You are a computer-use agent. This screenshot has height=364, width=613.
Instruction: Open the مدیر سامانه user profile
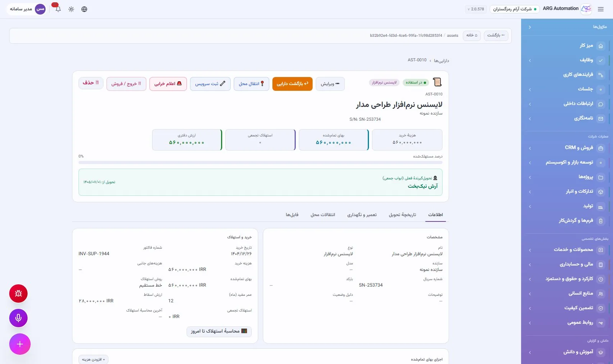tap(27, 9)
